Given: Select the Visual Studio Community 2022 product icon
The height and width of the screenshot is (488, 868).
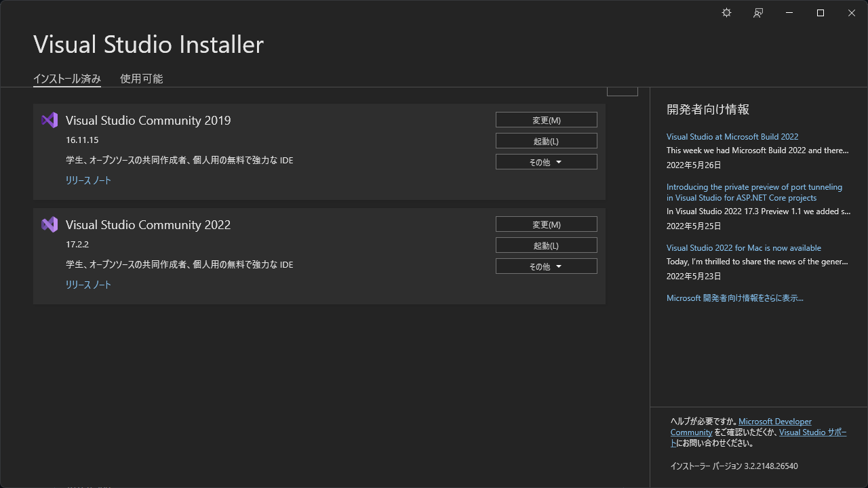Looking at the screenshot, I should pos(49,224).
